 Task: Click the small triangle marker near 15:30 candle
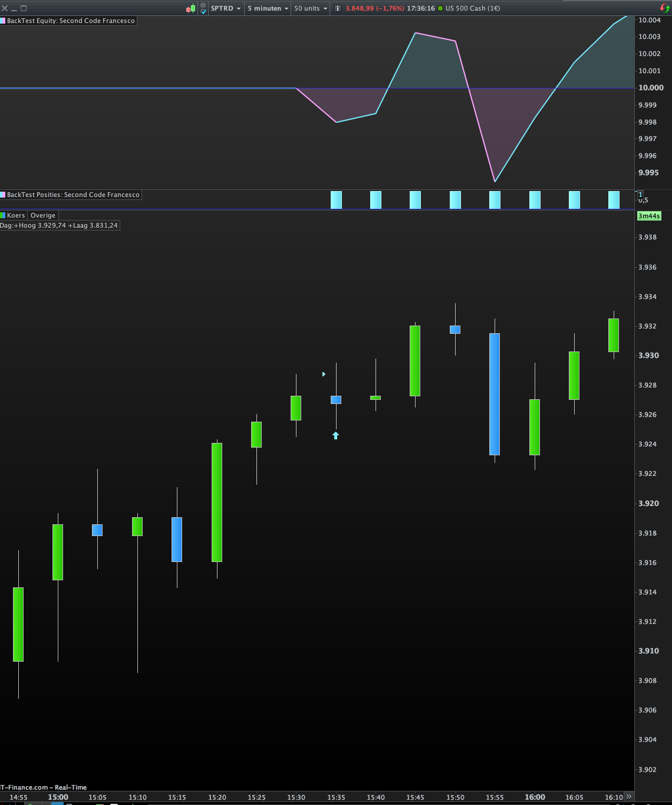(x=324, y=374)
